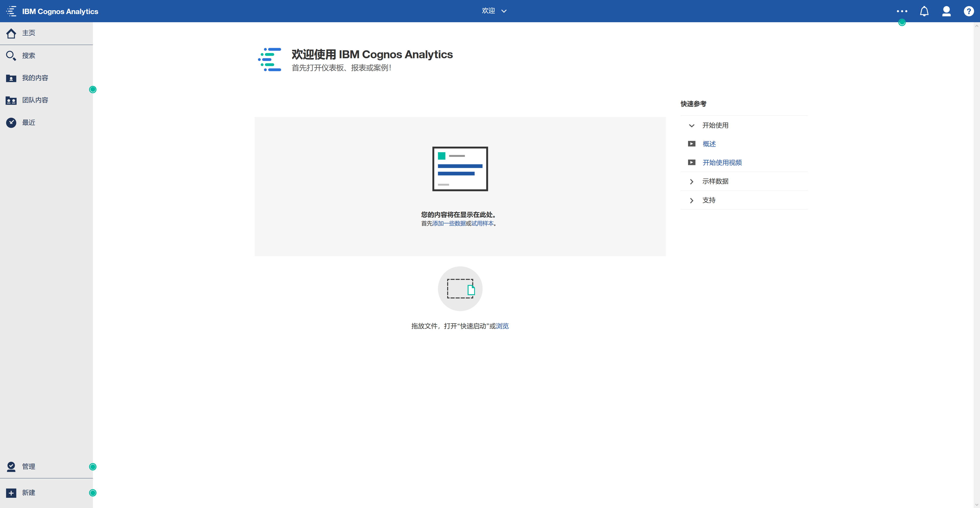Viewport: 980px width, 508px height.
Task: Click the video icon beside 开始使用视频
Action: (692, 163)
